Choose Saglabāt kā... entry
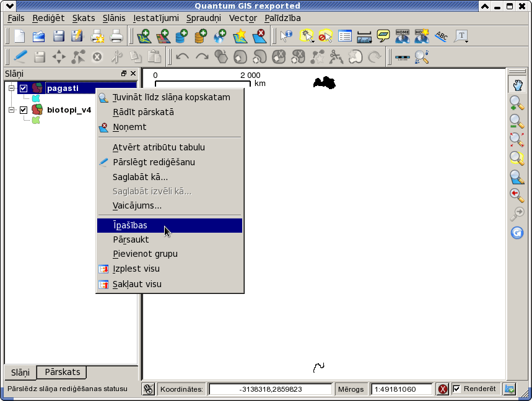This screenshot has height=401, width=532. [170, 177]
